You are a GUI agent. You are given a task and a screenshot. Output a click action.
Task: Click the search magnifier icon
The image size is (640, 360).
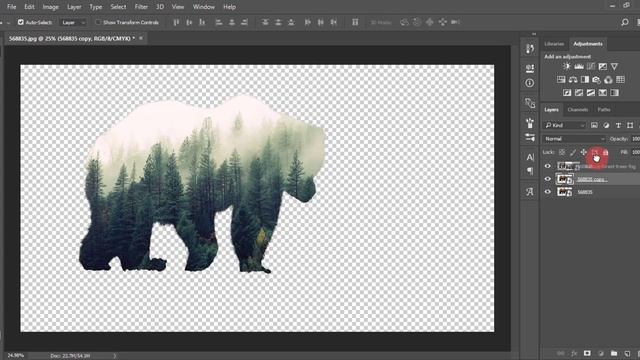(624, 22)
